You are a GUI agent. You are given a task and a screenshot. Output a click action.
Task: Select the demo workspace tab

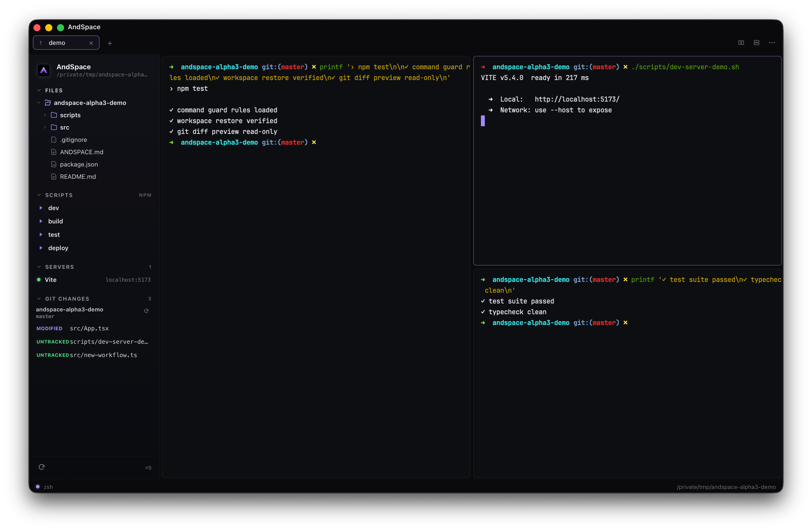[66, 43]
